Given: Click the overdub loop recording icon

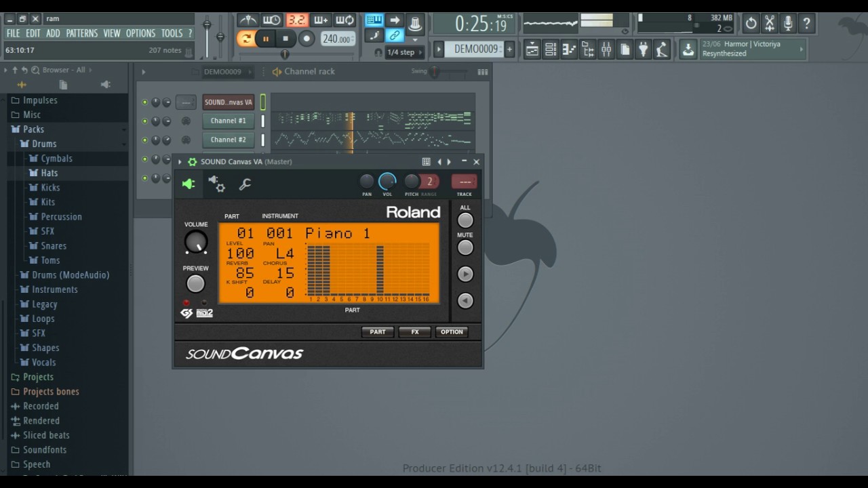Looking at the screenshot, I should point(344,20).
